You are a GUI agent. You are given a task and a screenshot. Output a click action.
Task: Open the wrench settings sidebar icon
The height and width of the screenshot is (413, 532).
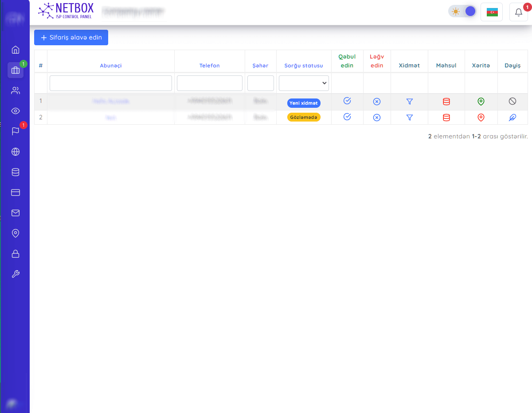16,274
